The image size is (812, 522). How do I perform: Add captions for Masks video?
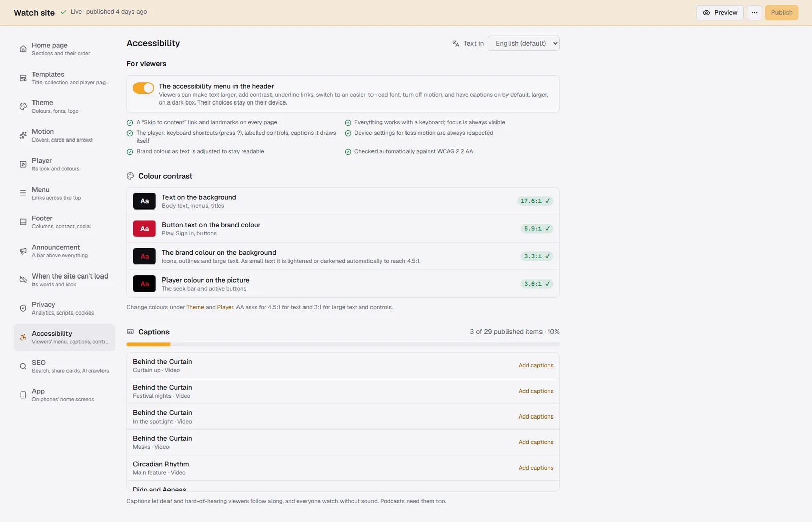[x=536, y=442]
